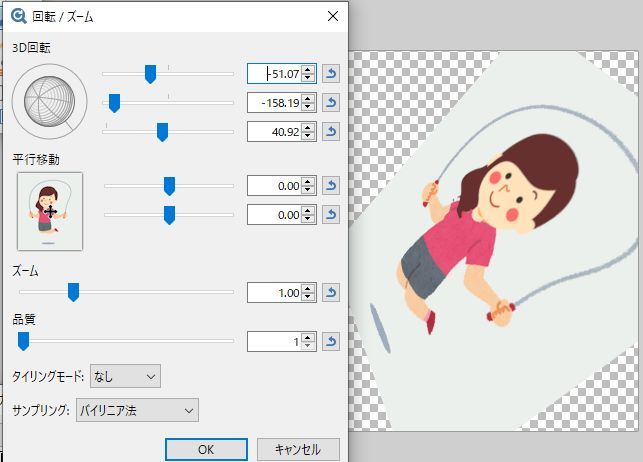Reset the vertical 平行移動 offset value
Screen dimensions: 643x462
[x=331, y=214]
